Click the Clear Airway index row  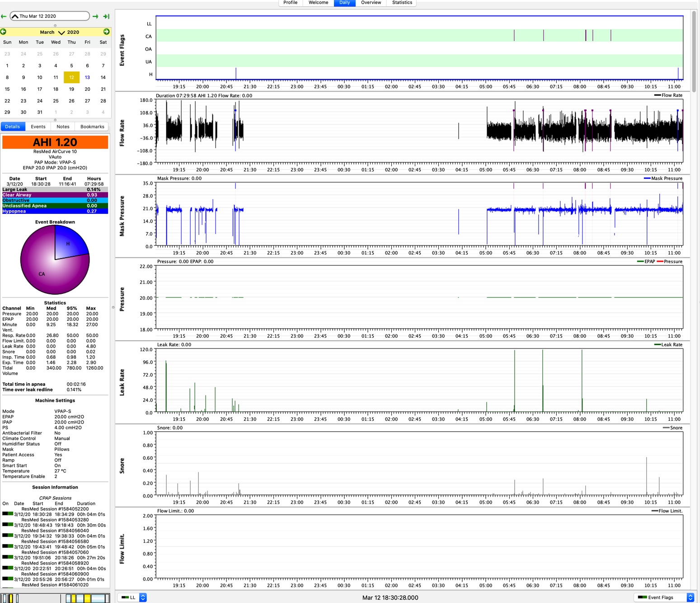[x=55, y=195]
